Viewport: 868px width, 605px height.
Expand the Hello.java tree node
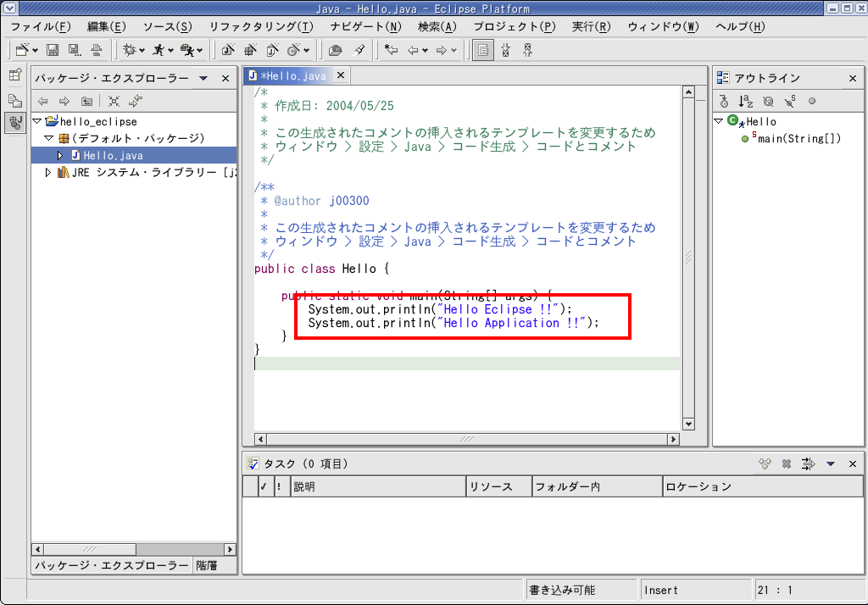[x=60, y=156]
